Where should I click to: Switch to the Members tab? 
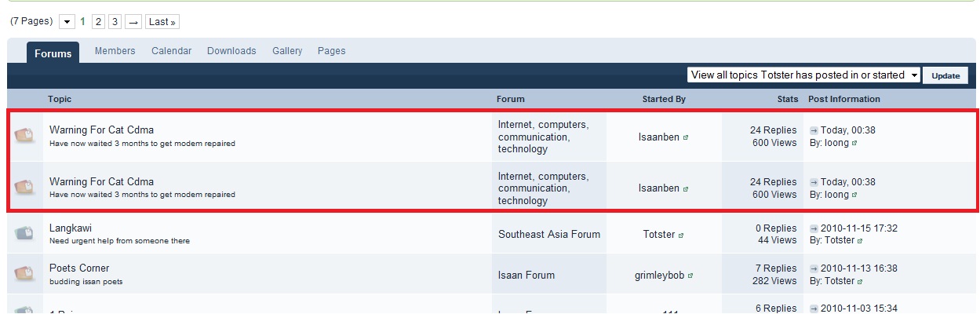tap(115, 51)
